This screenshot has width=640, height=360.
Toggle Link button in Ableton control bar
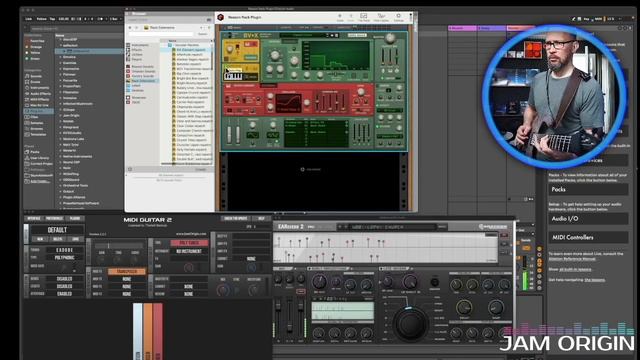pos(29,19)
